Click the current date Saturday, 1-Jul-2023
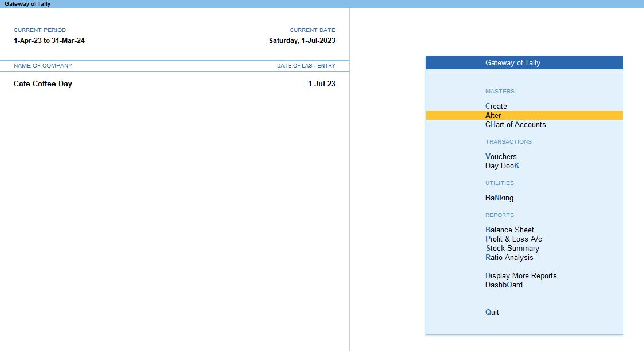 click(x=302, y=41)
